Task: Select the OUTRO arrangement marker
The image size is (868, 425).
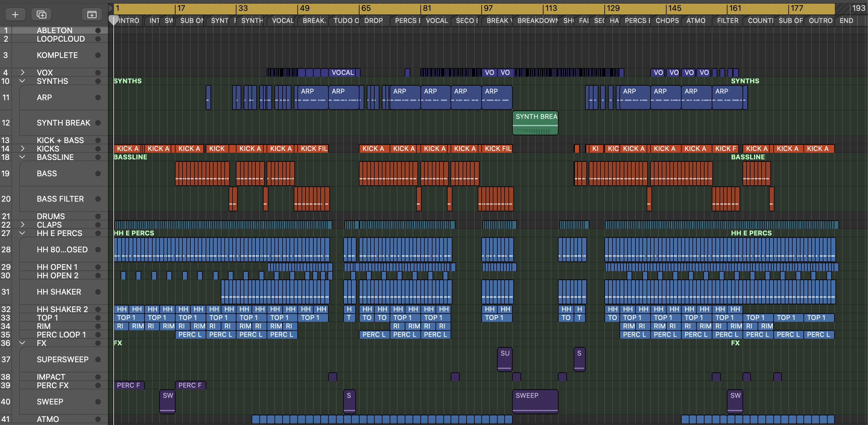Action: [820, 21]
